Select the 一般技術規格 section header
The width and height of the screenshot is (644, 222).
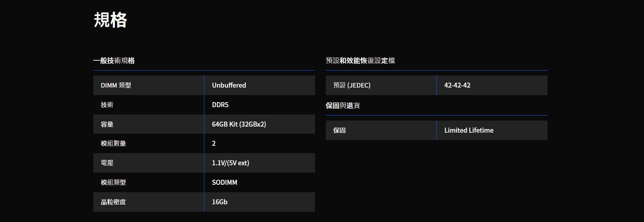point(114,61)
